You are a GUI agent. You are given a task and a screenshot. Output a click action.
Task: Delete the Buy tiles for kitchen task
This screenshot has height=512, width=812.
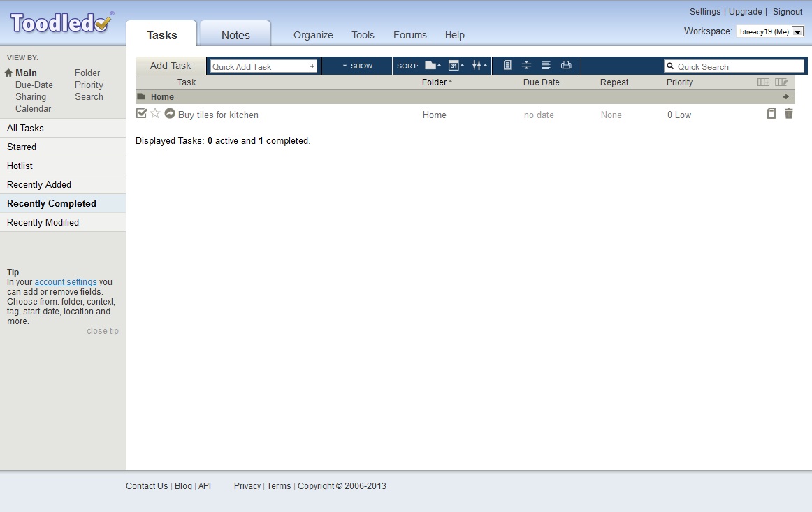pos(789,113)
